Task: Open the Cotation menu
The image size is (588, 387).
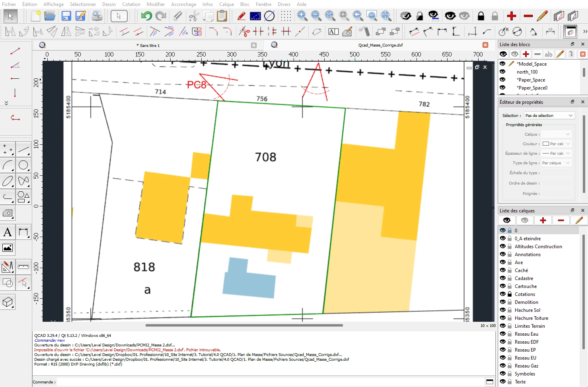Action: (x=131, y=4)
